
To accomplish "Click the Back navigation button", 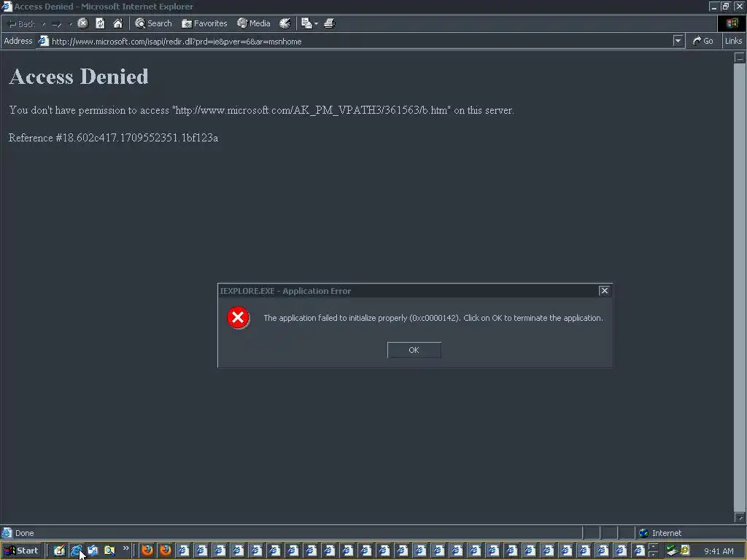I will 21,23.
